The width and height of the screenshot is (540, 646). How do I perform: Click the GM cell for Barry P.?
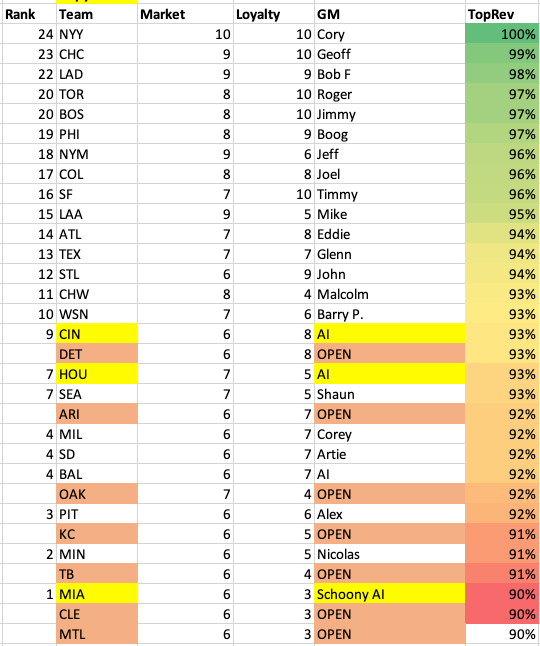(x=390, y=314)
